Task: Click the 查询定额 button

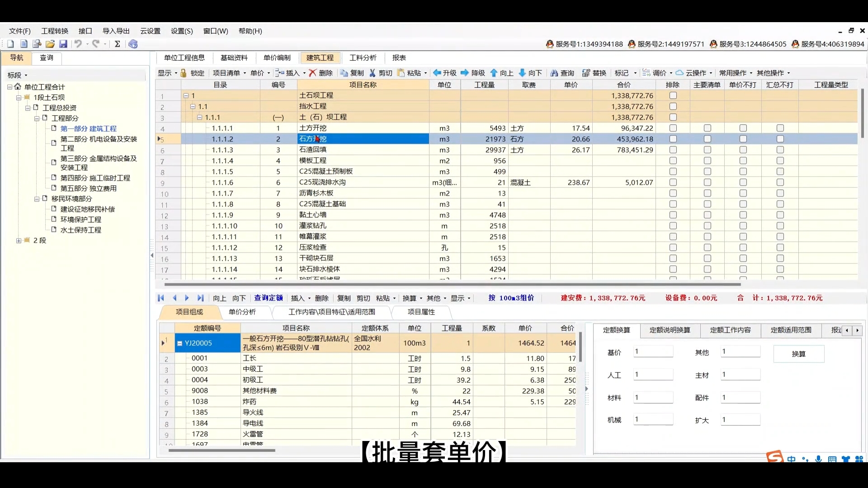Action: tap(269, 298)
